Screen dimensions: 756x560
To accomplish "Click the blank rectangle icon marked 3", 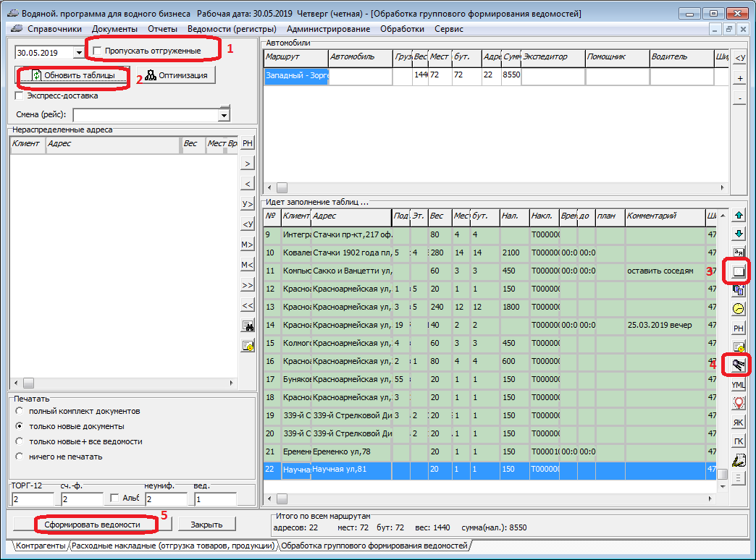I will tap(739, 271).
